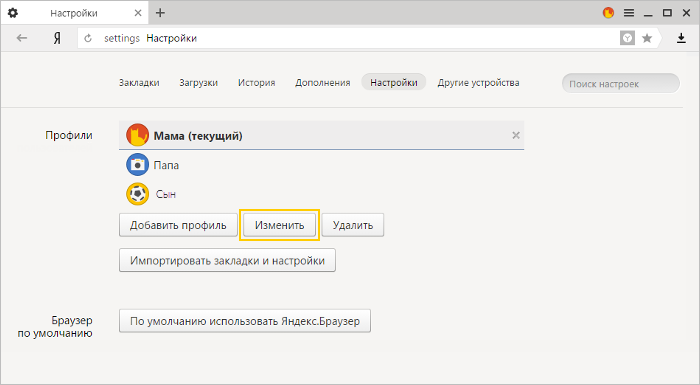Viewport: 700px width, 385px height.
Task: Open the hamburger browser menu
Action: coord(629,13)
